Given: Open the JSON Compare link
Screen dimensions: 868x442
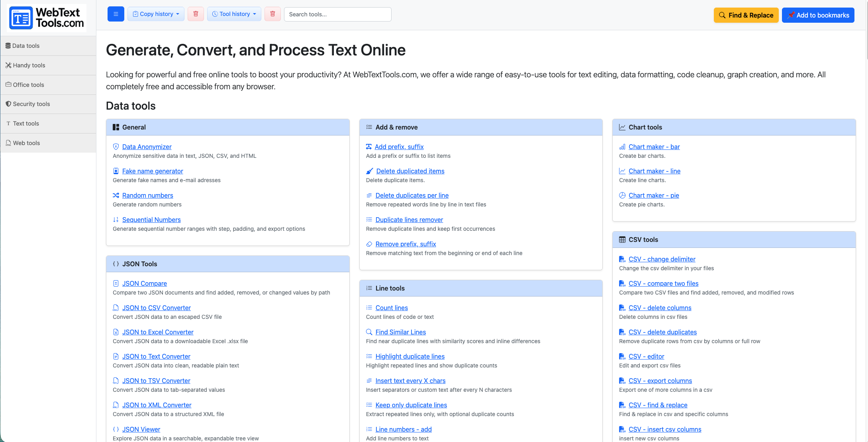Looking at the screenshot, I should [x=145, y=283].
